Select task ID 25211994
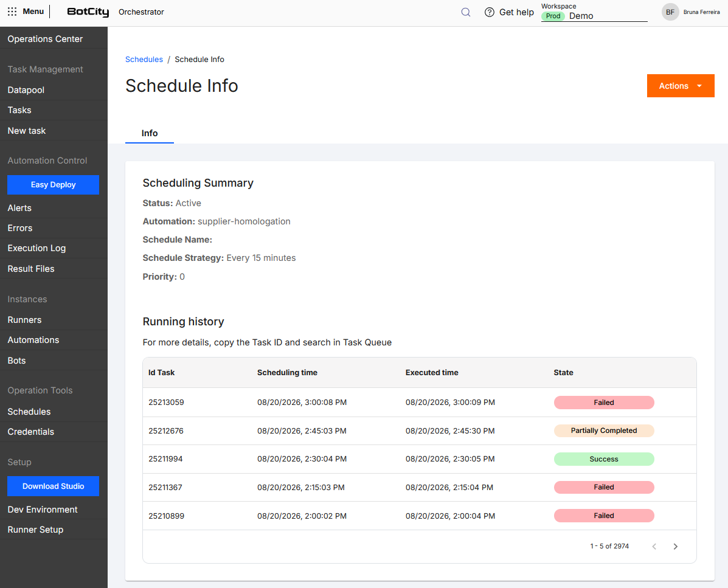 coord(165,459)
